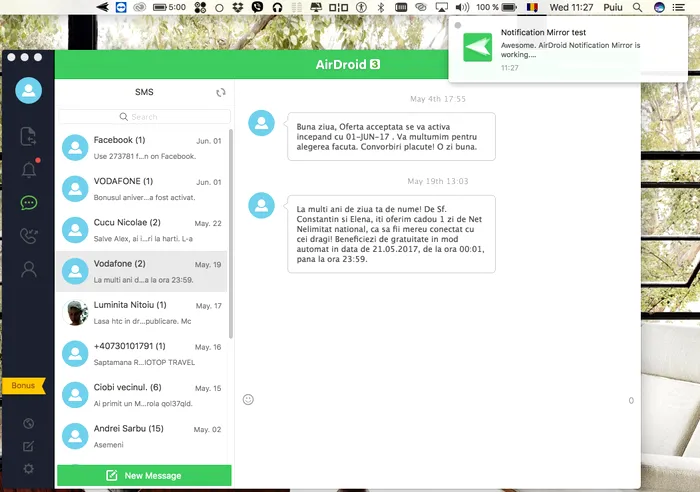700x492 pixels.
Task: Open the AirDroid menu bar paper-plane icon
Action: pyautogui.click(x=103, y=7)
